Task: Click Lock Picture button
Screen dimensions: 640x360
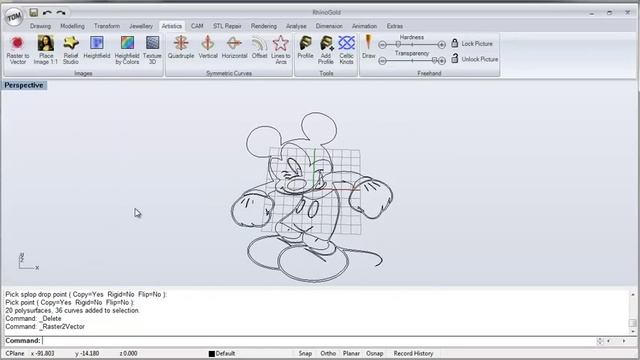Action: click(x=472, y=43)
